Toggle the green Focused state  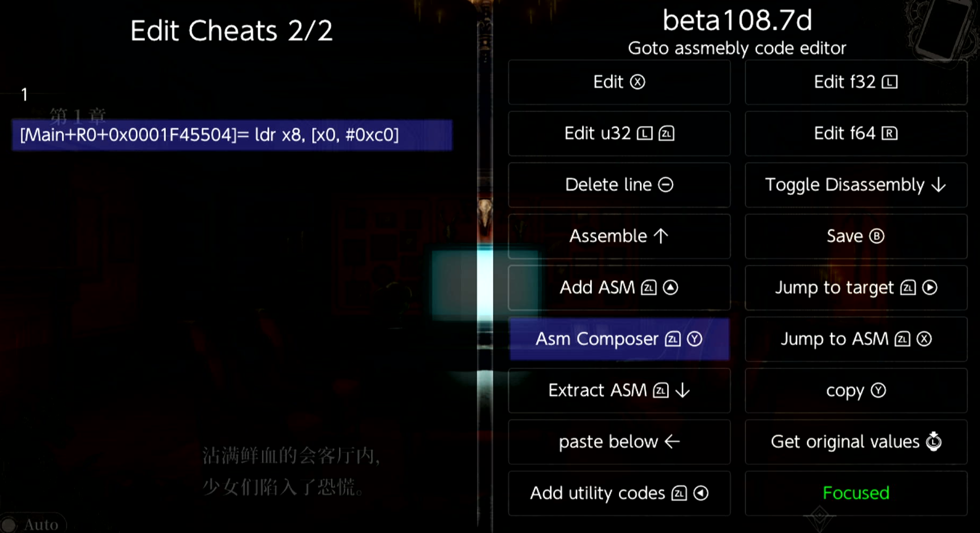856,493
